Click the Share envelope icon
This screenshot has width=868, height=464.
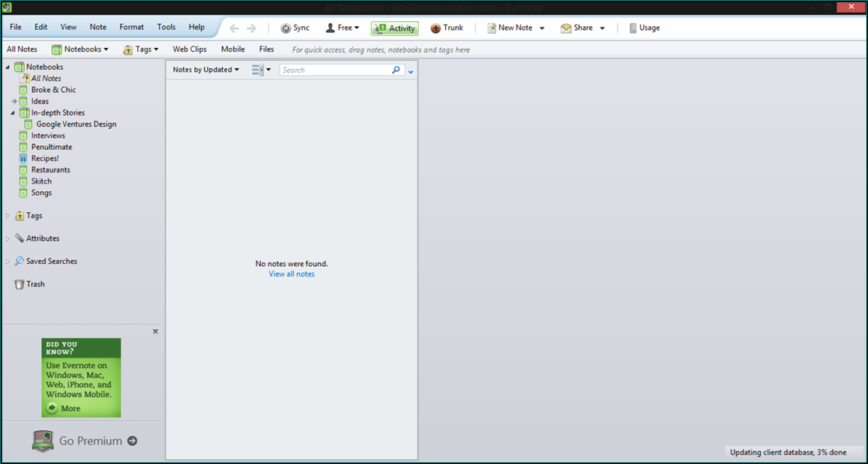click(566, 28)
